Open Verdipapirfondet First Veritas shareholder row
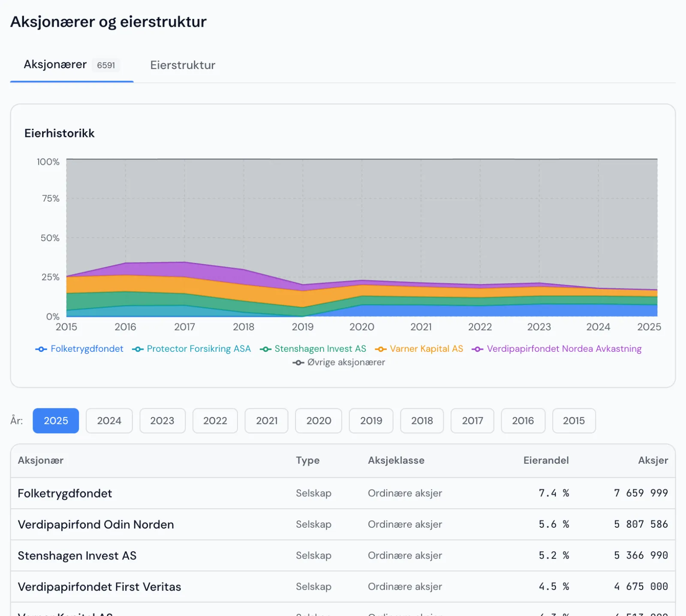The image size is (686, 616). 343,587
